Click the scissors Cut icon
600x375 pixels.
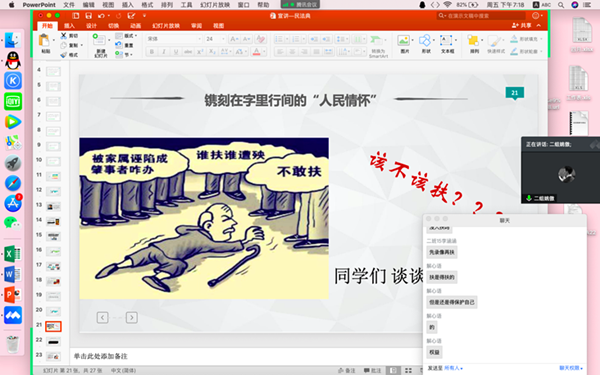click(64, 36)
